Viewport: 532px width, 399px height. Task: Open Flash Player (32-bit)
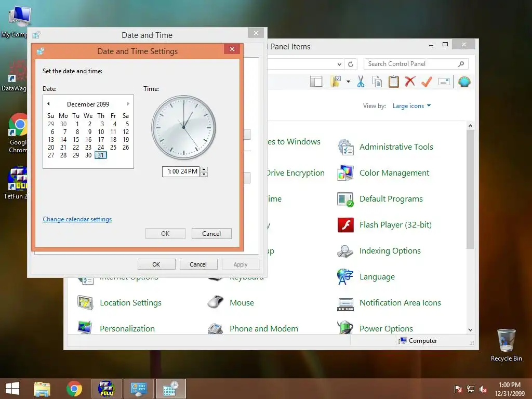click(384, 225)
